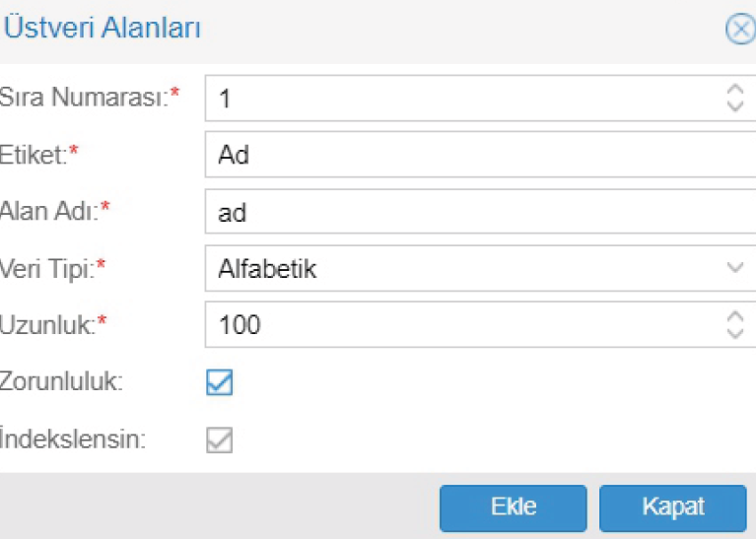Click the Üstveri Alanları dialog title
Screen dimensions: 756x539
103,29
